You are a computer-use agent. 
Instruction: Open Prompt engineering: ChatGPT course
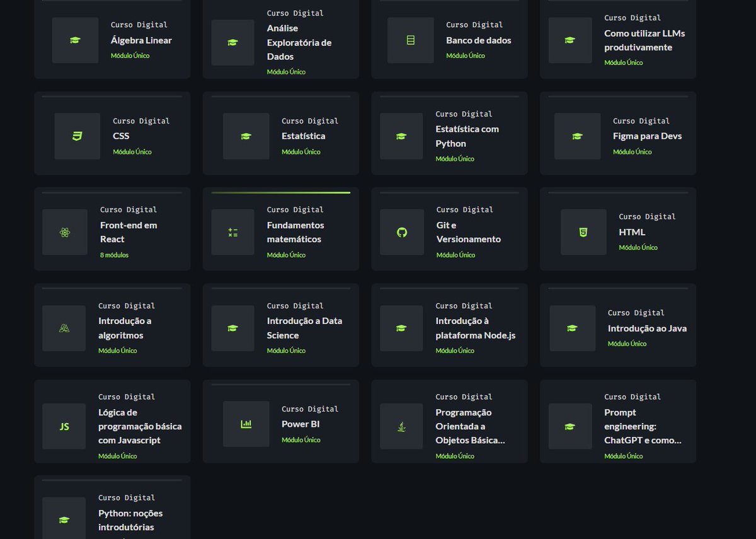643,426
